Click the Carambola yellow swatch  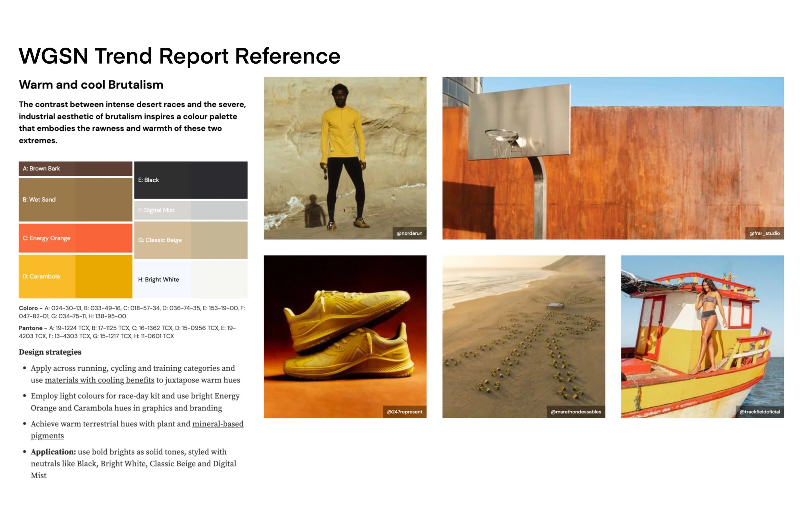[75, 277]
